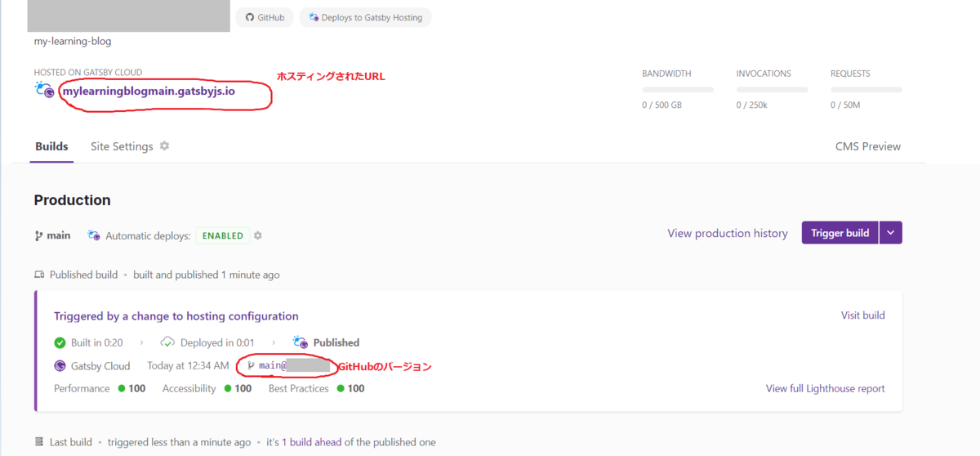
Task: Click the INVOCATIONS usage bar
Action: [772, 89]
